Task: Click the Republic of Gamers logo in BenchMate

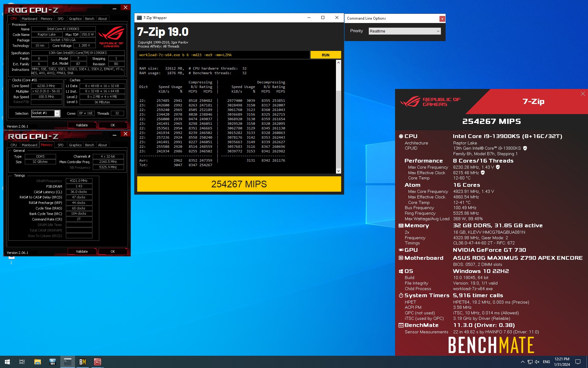Action: click(430, 102)
